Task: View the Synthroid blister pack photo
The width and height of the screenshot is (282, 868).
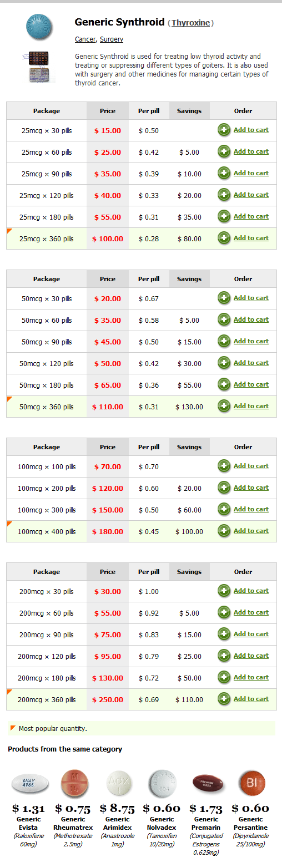Action: (39, 68)
